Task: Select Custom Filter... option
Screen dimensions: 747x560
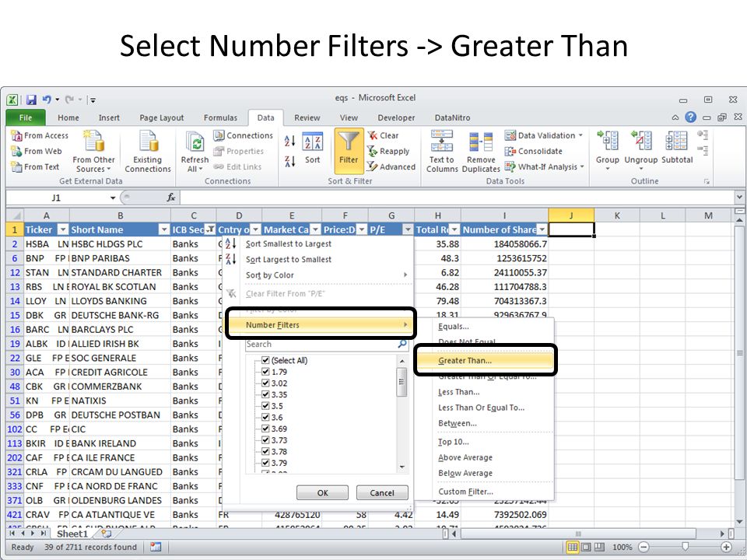Action: pyautogui.click(x=465, y=492)
